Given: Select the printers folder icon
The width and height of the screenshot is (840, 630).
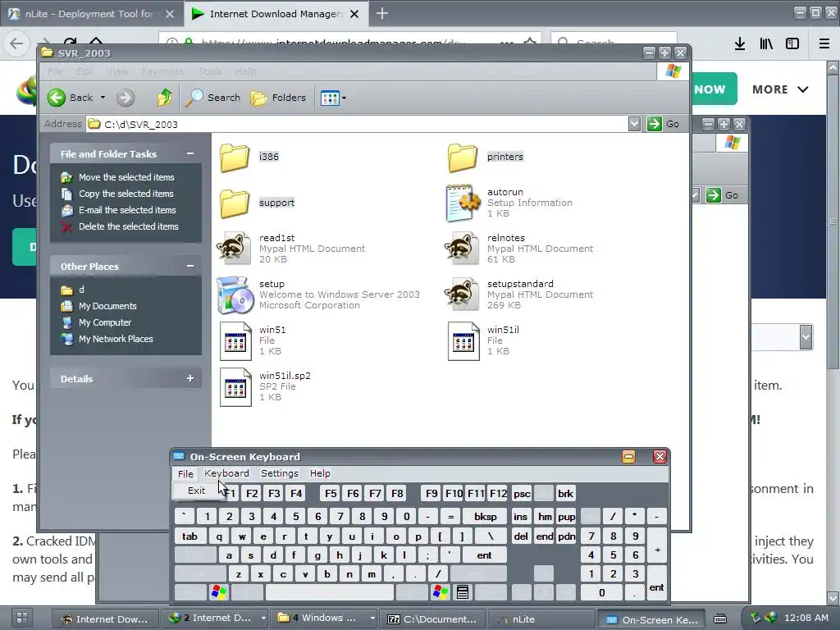Looking at the screenshot, I should click(463, 157).
